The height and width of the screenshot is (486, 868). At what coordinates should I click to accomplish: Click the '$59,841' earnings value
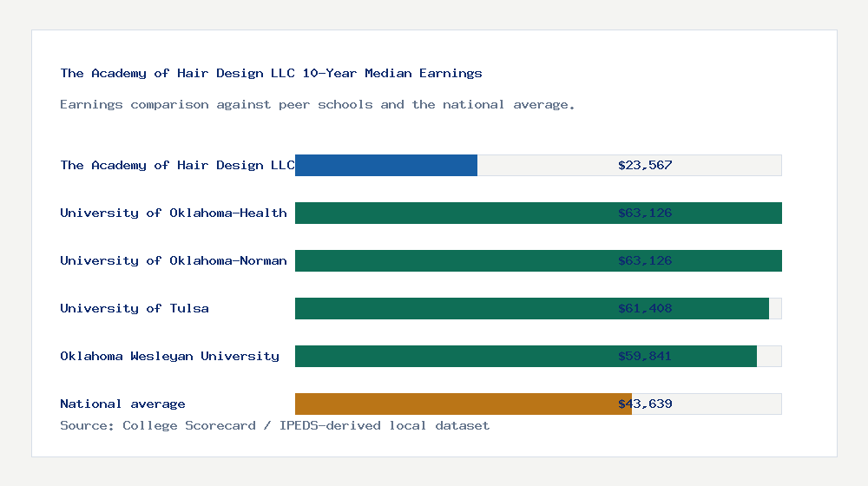645,356
